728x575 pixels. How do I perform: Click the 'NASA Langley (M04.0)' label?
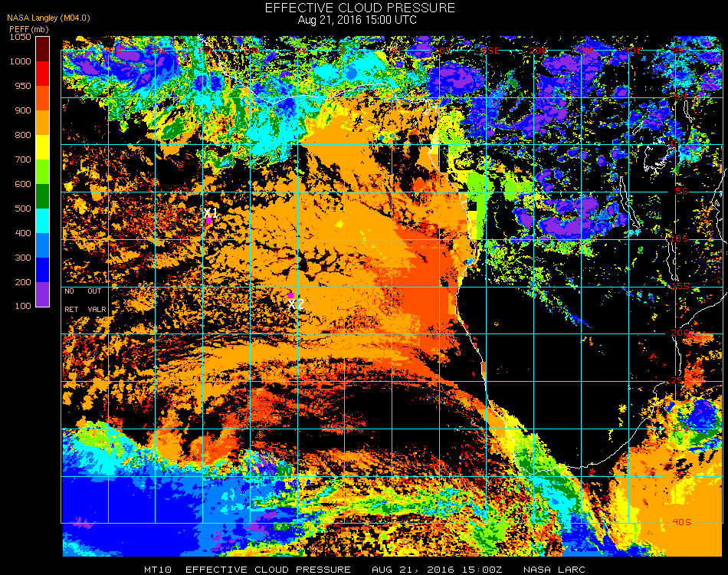(x=48, y=18)
